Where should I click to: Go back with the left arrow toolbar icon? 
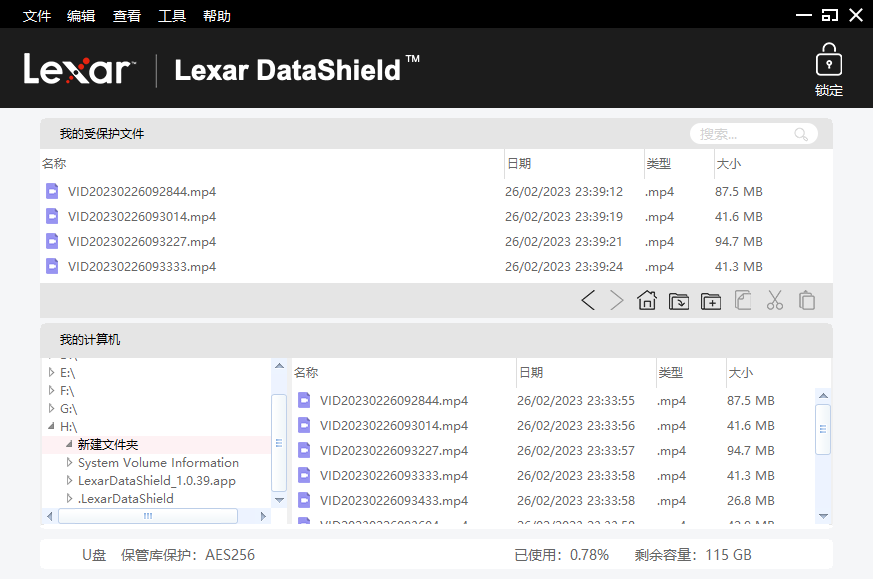coord(588,300)
